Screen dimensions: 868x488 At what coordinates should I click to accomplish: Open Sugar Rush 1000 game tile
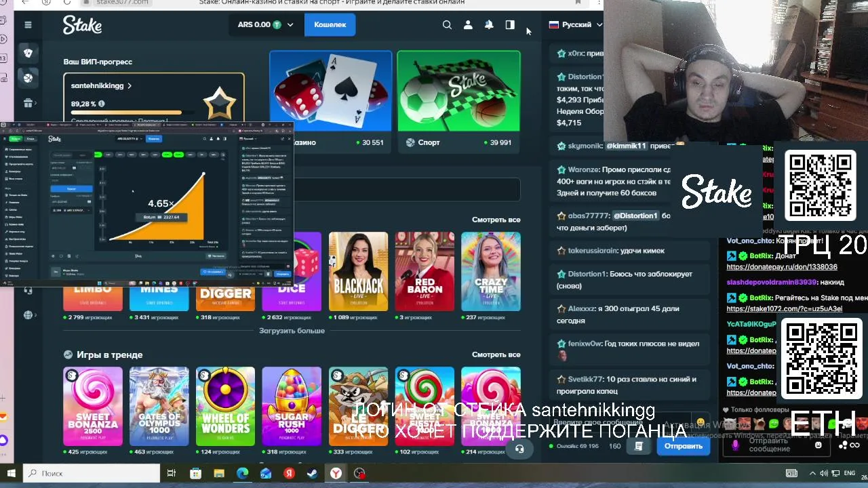pos(292,407)
